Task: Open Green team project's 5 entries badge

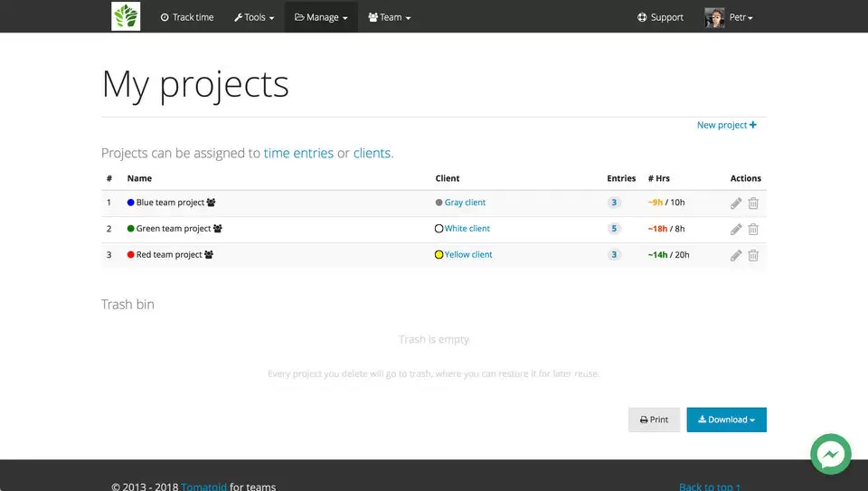Action: click(614, 229)
